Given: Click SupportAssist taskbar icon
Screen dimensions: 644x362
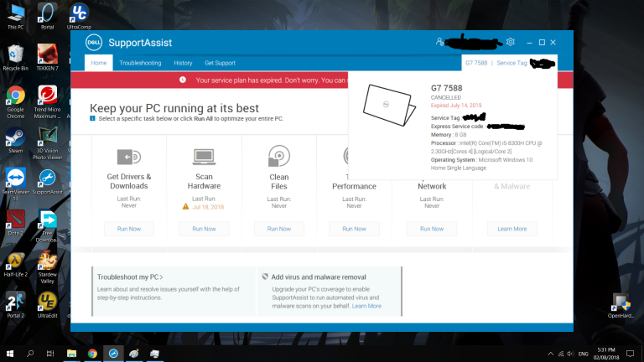Looking at the screenshot, I should 113,354.
